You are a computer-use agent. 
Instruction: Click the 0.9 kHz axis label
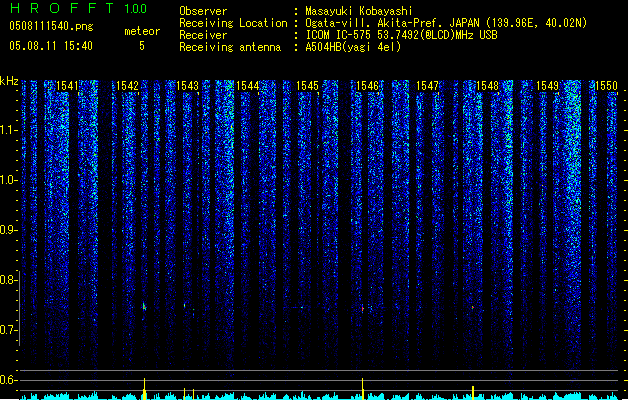coord(8,230)
